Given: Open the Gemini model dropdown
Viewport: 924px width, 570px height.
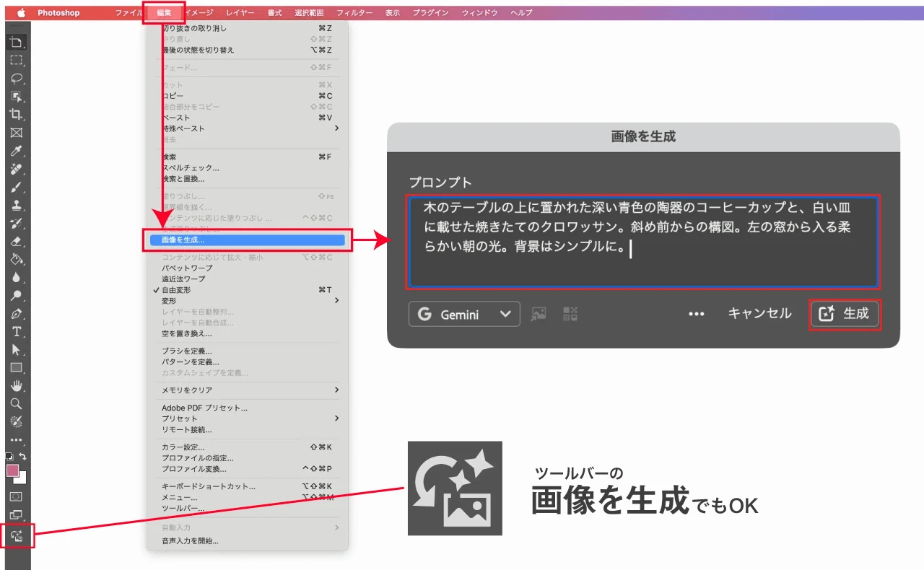Looking at the screenshot, I should tap(464, 315).
